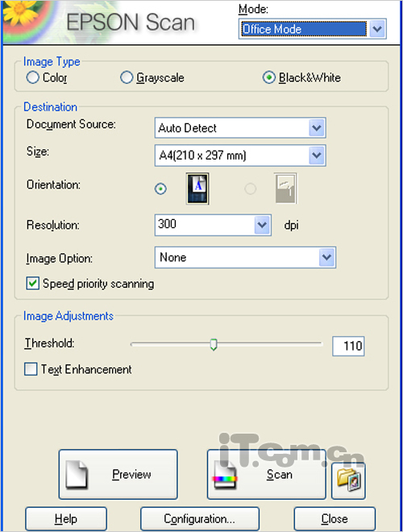The height and width of the screenshot is (532, 403).
Task: Click the Preview button
Action: pyautogui.click(x=118, y=474)
